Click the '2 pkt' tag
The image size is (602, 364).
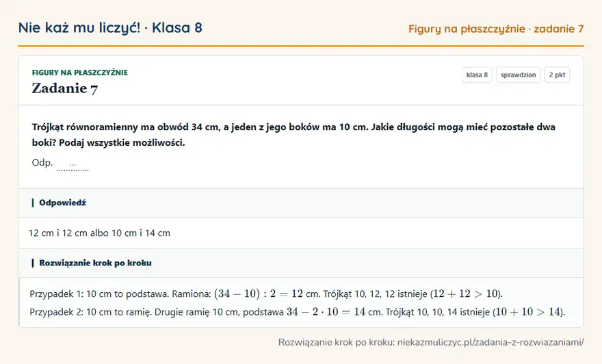pos(557,75)
